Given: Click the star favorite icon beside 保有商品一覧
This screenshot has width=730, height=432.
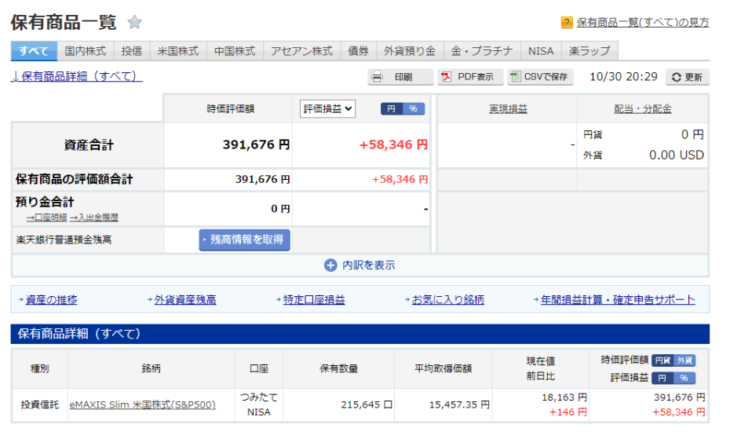Looking at the screenshot, I should (135, 22).
